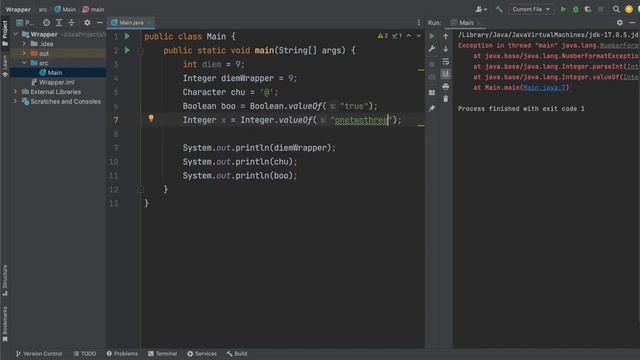Fold the main method at line 2
Screen dimensions: 640x360
tap(140, 51)
